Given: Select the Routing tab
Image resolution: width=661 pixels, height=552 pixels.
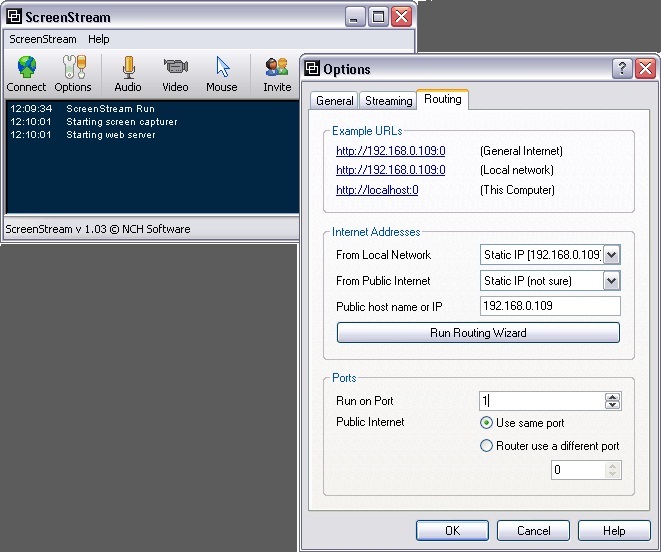Looking at the screenshot, I should point(443,99).
